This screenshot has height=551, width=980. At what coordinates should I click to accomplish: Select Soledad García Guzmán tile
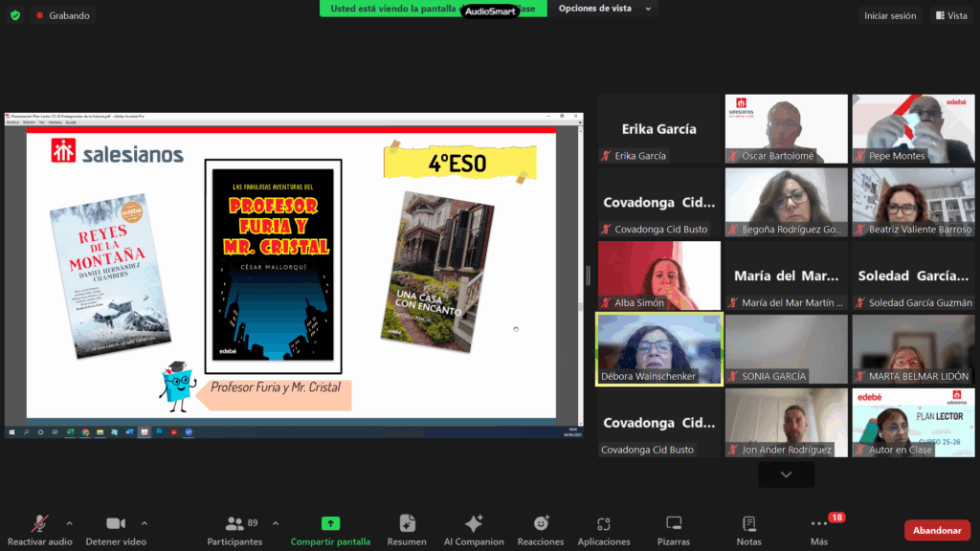tap(913, 275)
